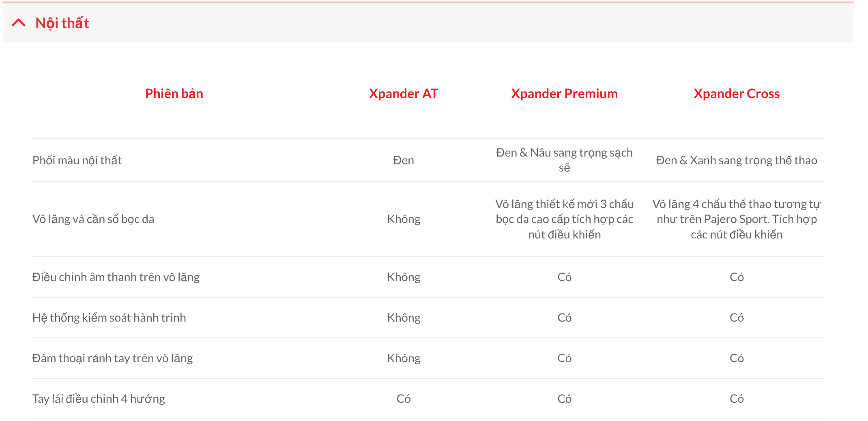The height and width of the screenshot is (421, 868).
Task: Click the Xpander Premium column header
Action: coord(564,94)
